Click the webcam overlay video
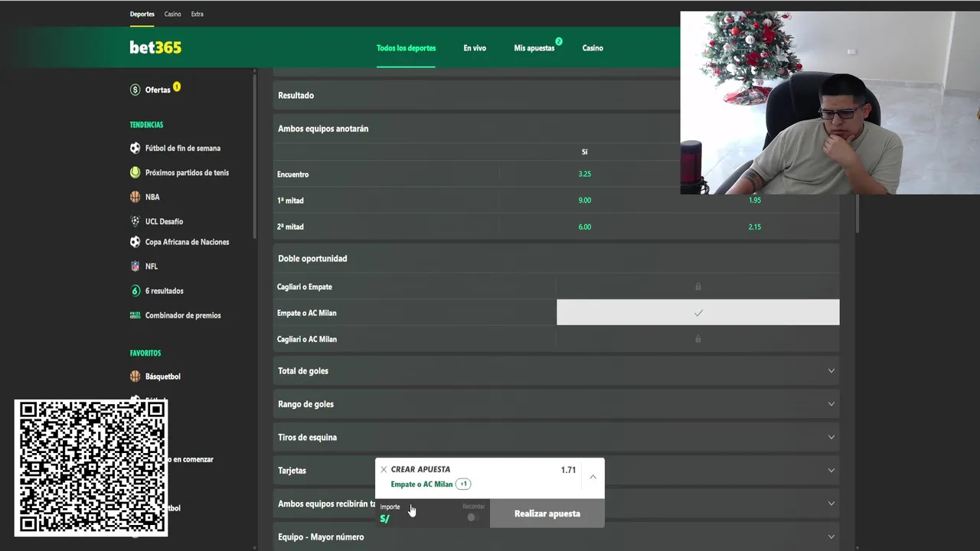This screenshot has width=980, height=551. [830, 103]
